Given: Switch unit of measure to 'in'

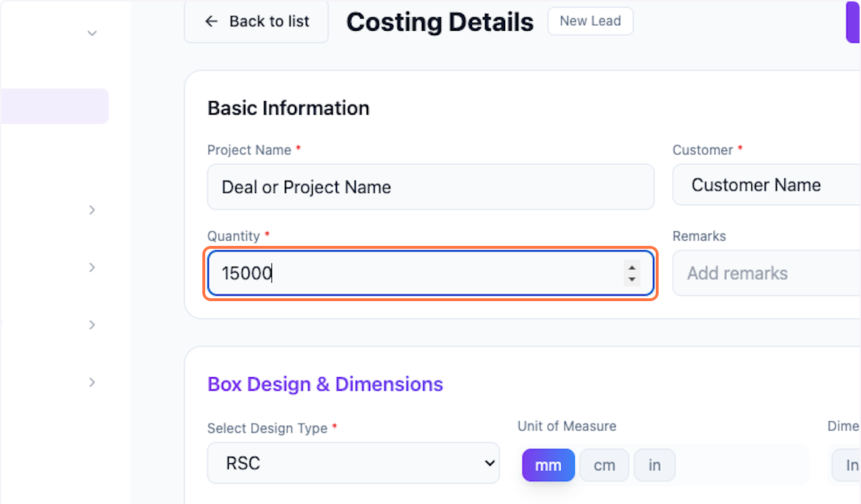Looking at the screenshot, I should 654,465.
